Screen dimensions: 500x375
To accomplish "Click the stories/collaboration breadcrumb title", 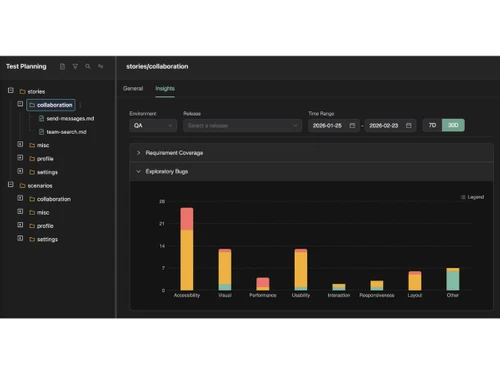I will [x=157, y=66].
